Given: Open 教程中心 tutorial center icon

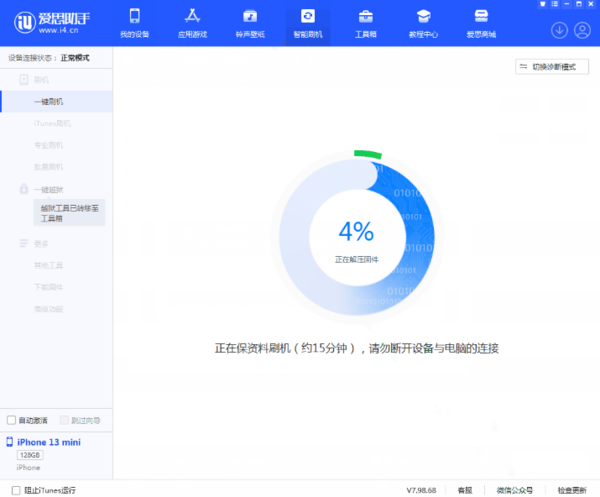Looking at the screenshot, I should [424, 17].
